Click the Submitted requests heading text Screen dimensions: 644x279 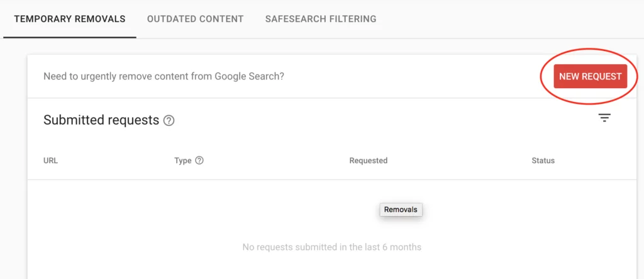click(x=101, y=120)
